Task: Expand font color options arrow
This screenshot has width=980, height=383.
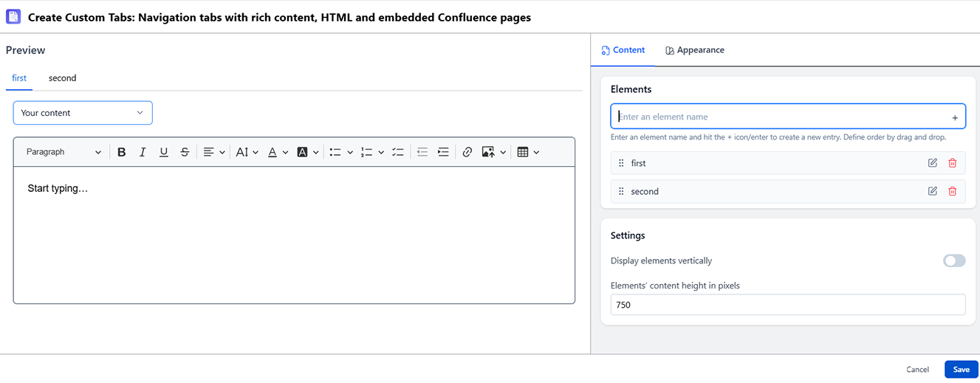Action: (x=286, y=153)
